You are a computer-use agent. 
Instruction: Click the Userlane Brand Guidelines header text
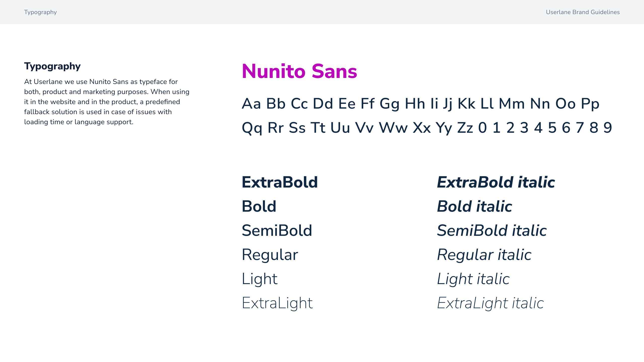[583, 12]
